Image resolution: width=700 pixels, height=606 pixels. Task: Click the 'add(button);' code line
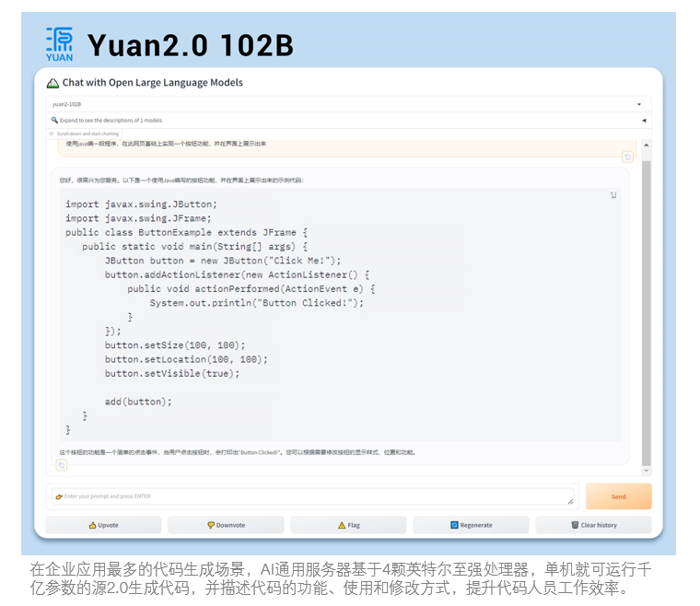click(x=138, y=402)
